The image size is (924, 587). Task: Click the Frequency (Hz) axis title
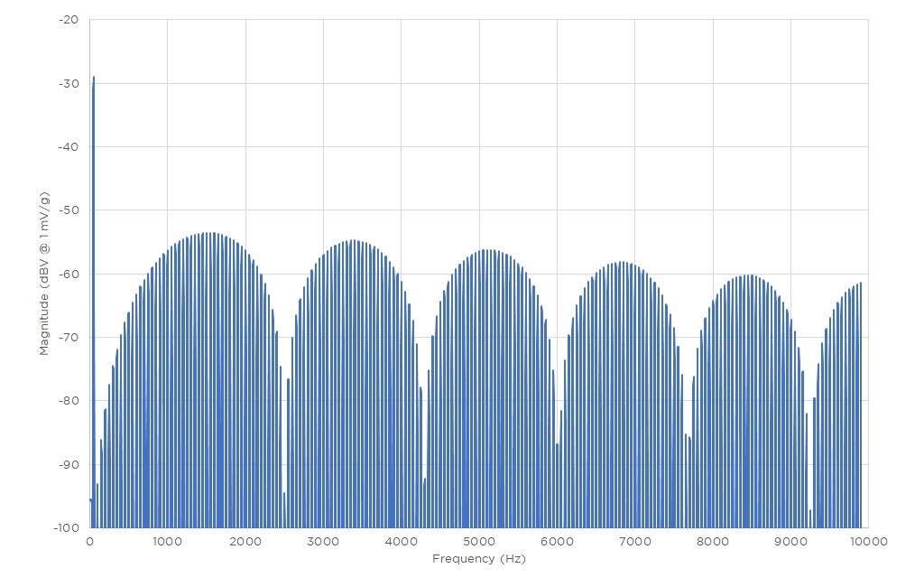pos(478,559)
